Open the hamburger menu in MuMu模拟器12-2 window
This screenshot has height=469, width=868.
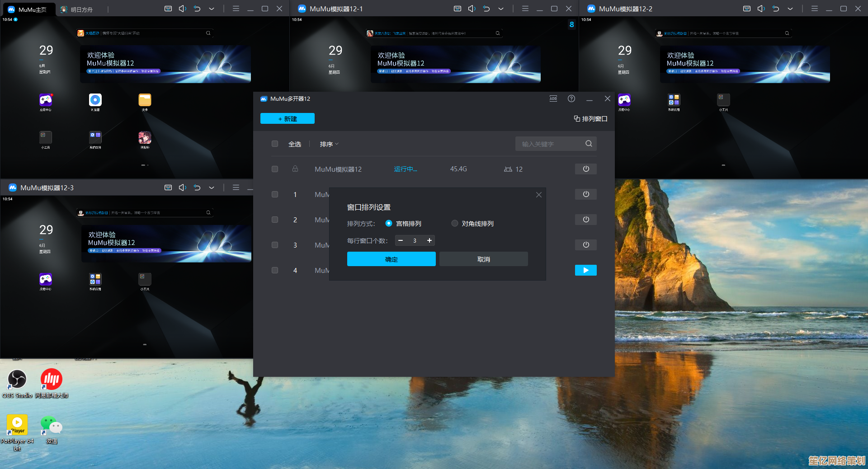tap(815, 9)
